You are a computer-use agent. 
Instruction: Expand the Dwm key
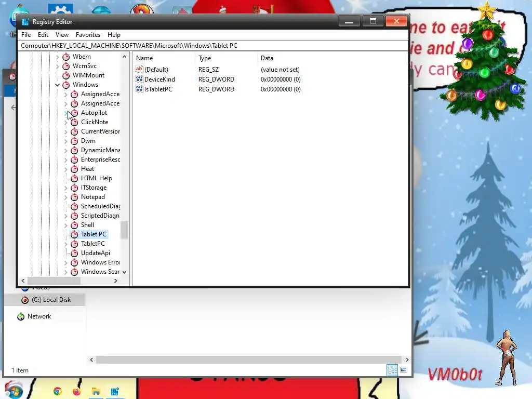pos(66,141)
